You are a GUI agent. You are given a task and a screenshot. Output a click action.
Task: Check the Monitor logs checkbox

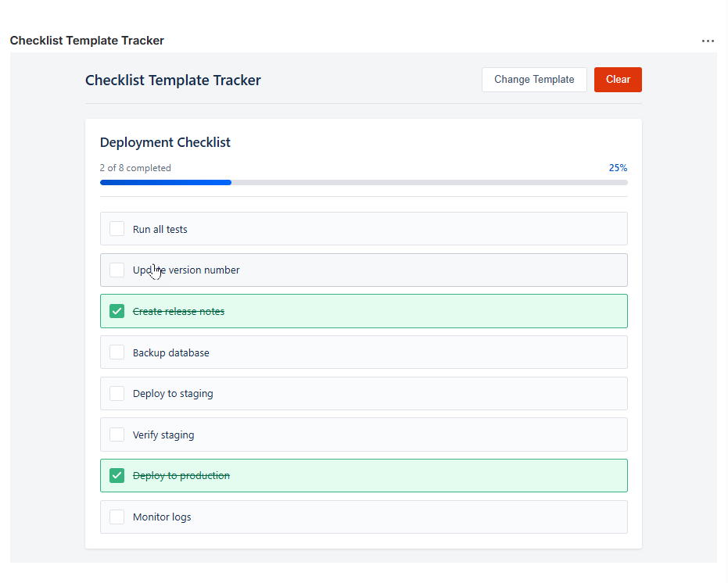click(117, 517)
